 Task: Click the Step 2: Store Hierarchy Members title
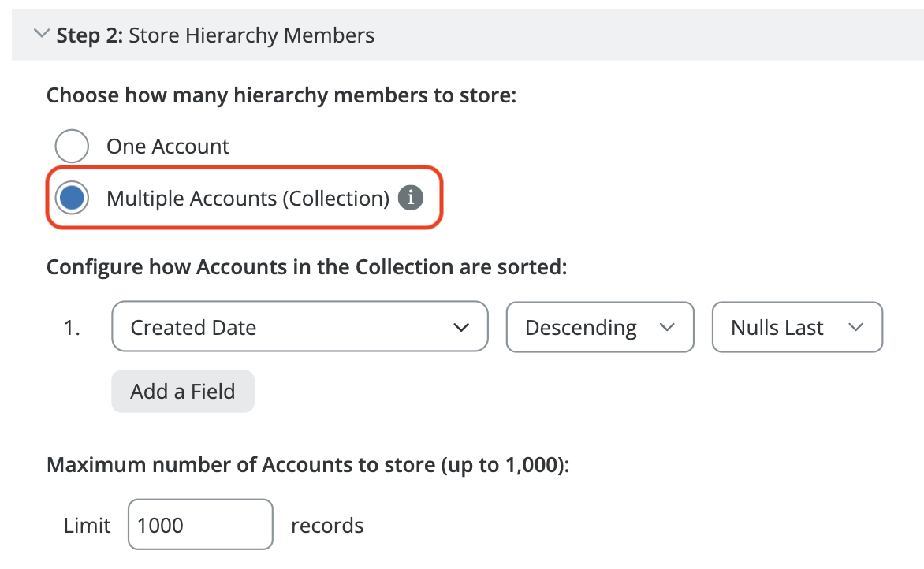coord(215,35)
